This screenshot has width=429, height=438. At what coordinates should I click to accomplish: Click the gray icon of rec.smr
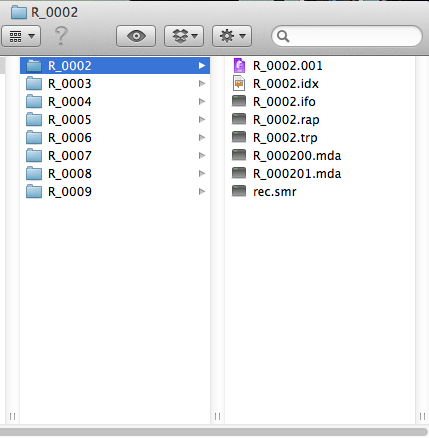coord(239,191)
